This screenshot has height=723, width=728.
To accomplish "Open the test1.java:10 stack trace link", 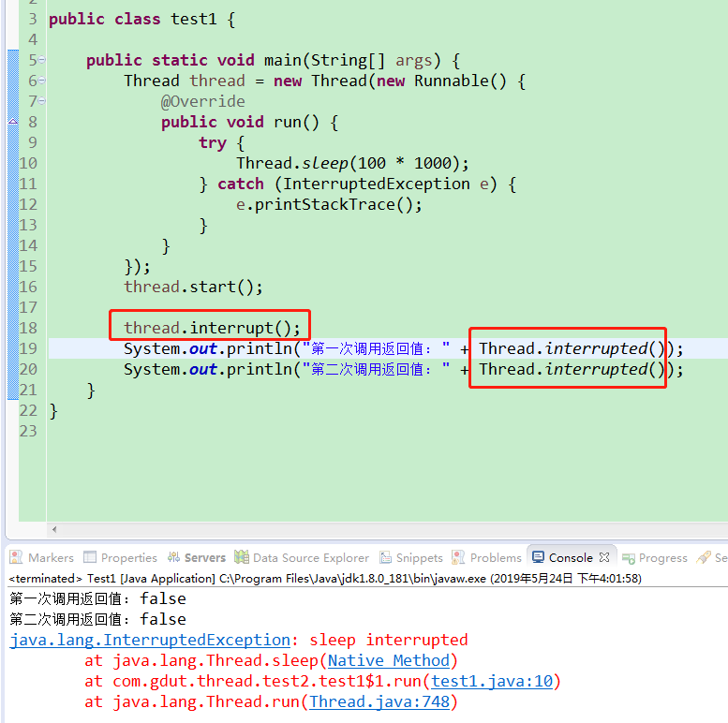I will click(x=492, y=681).
